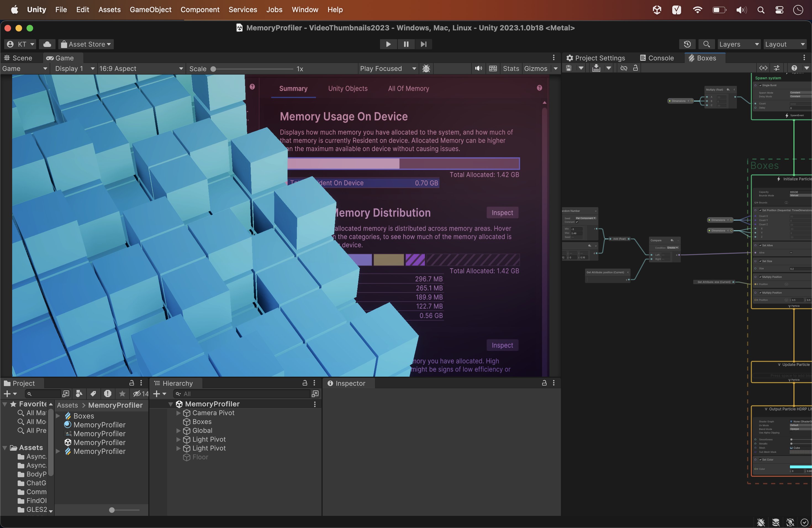Toggle the VFX control panel sliders icon

777,68
